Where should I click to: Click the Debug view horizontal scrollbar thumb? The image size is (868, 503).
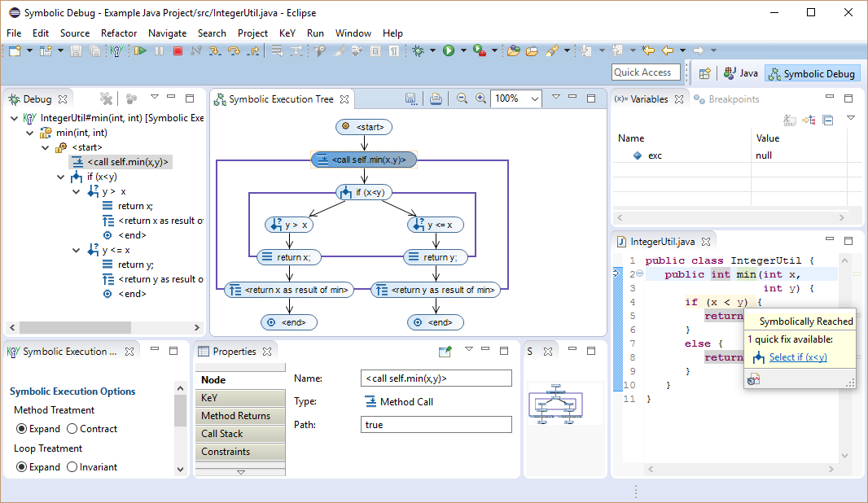point(75,327)
